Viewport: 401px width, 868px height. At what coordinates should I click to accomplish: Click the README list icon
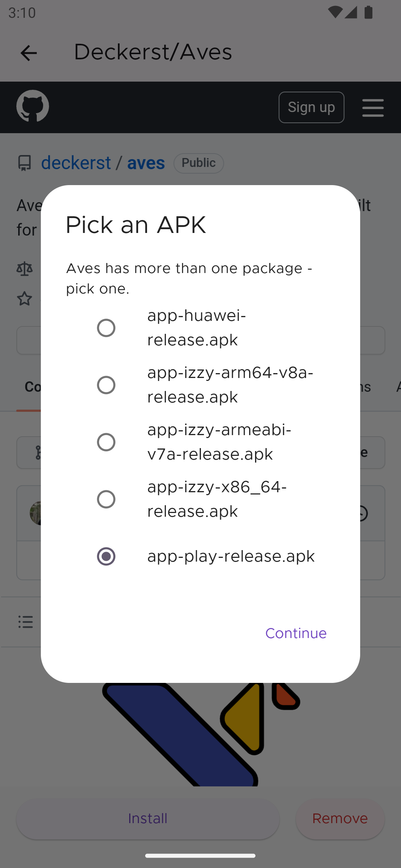[x=25, y=622]
